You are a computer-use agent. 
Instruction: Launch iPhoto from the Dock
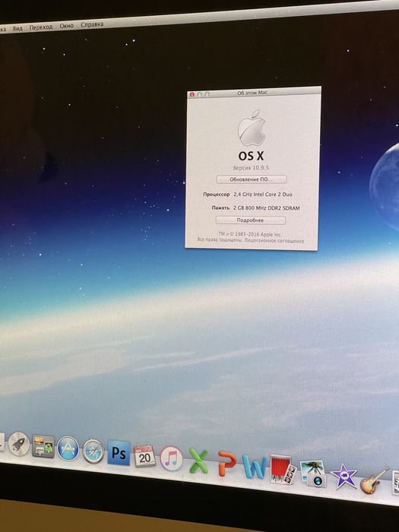pyautogui.click(x=313, y=473)
